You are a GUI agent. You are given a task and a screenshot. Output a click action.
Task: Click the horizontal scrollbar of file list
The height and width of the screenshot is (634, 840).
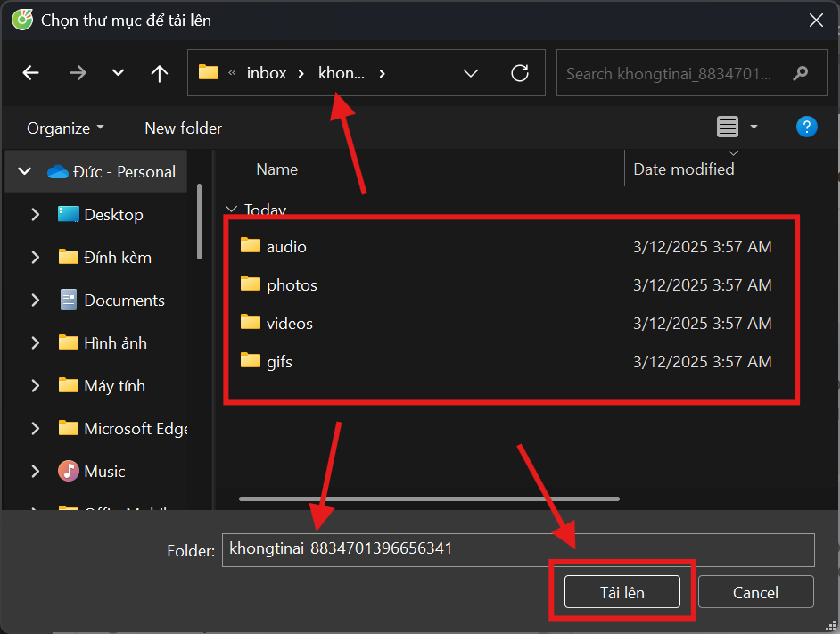(x=429, y=499)
